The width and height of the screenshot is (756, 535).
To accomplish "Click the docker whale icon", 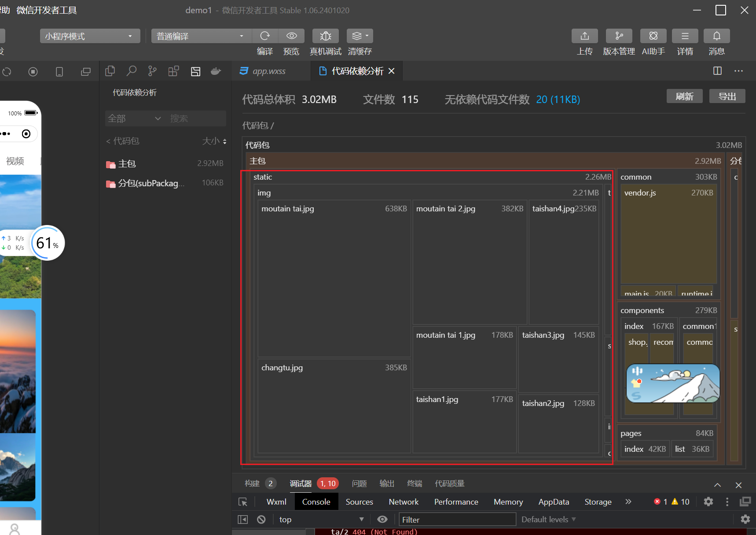I will 216,71.
